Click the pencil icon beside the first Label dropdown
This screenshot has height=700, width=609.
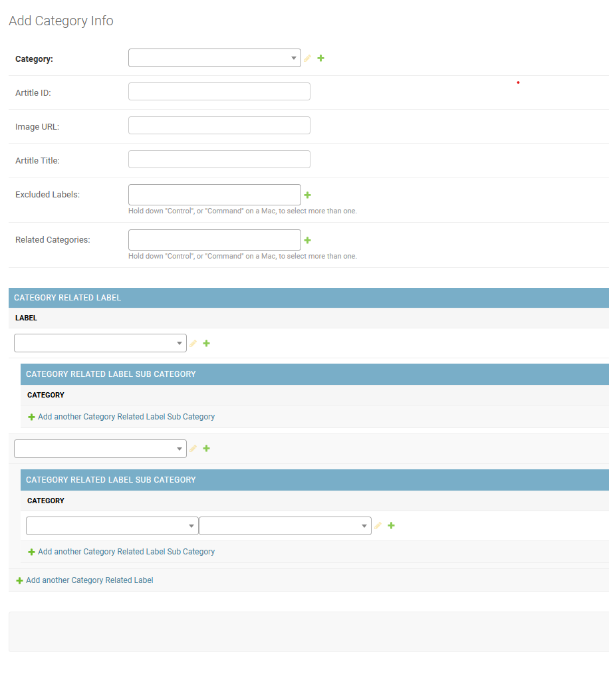tap(193, 343)
